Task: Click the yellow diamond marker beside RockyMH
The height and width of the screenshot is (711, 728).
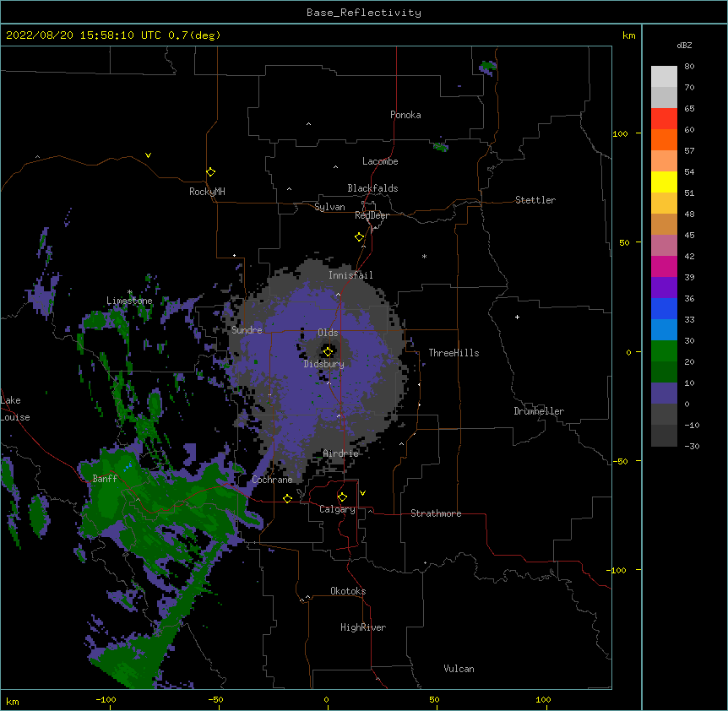Action: tap(211, 172)
